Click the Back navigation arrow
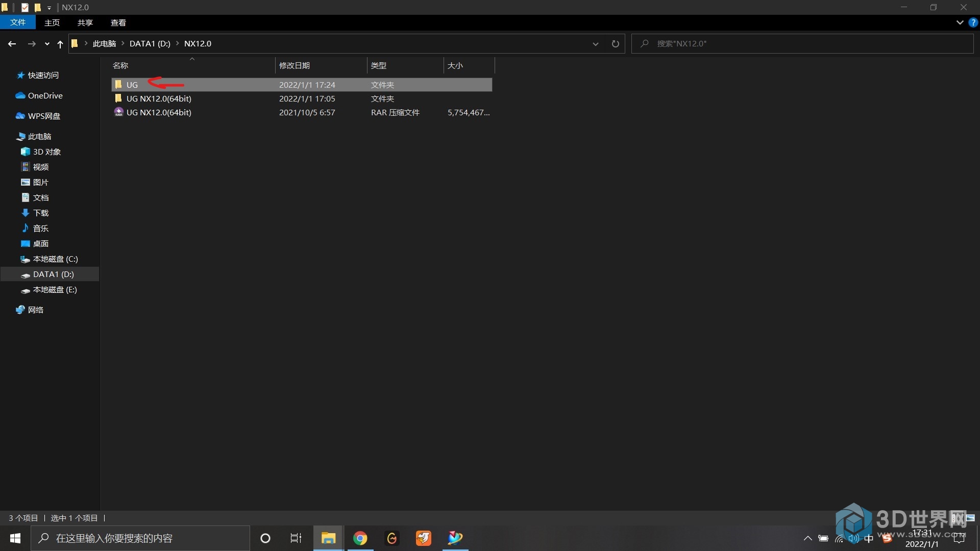Screen dimensions: 980x551 pyautogui.click(x=12, y=44)
